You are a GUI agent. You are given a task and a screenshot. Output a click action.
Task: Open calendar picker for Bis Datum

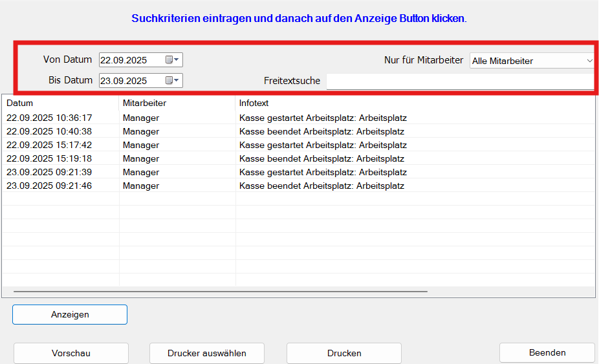pos(172,80)
